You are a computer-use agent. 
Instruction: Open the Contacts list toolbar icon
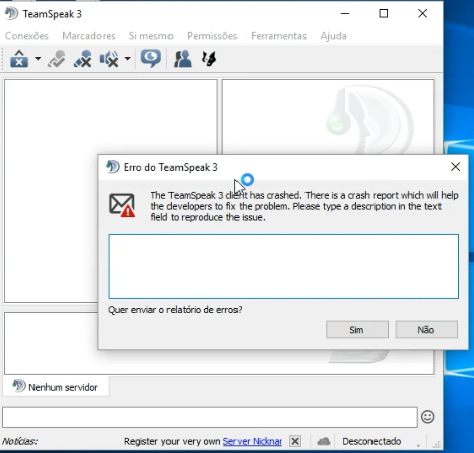pos(183,59)
